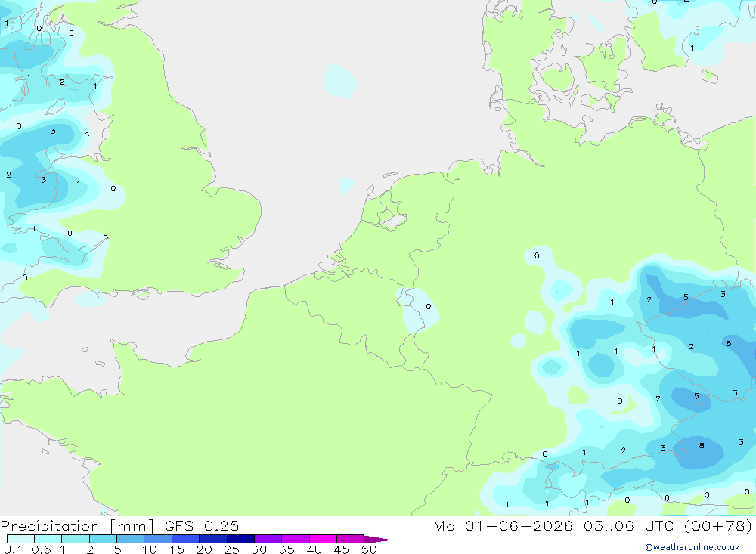Click the '03..06 UTC' time text
Screen dimensions: 756x554
coord(627,525)
